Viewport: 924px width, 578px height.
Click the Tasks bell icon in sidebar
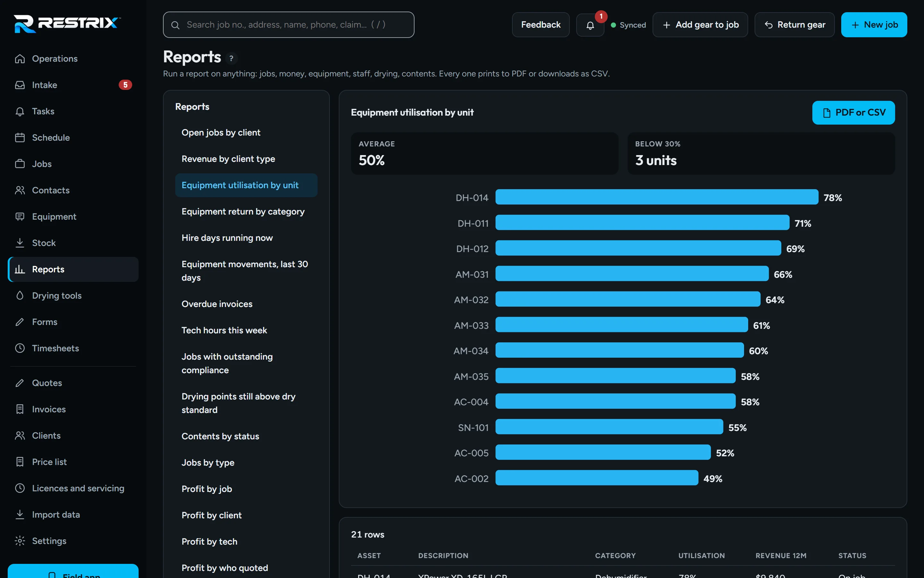(x=20, y=111)
